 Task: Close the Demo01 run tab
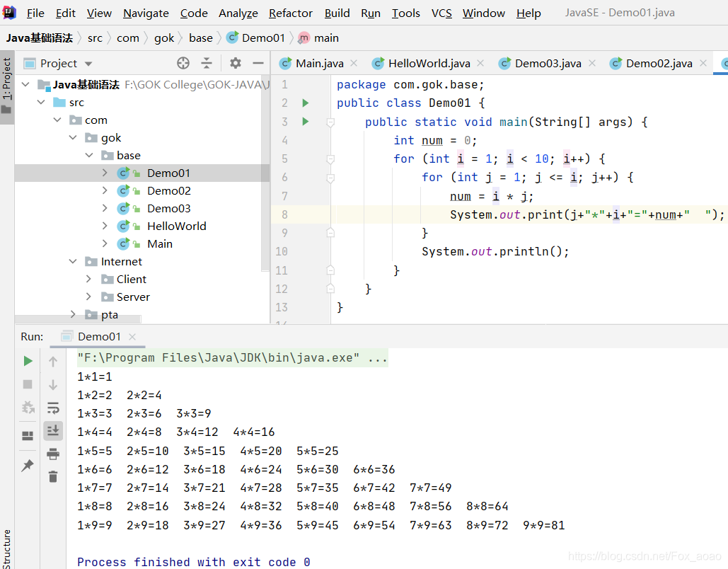tap(132, 337)
